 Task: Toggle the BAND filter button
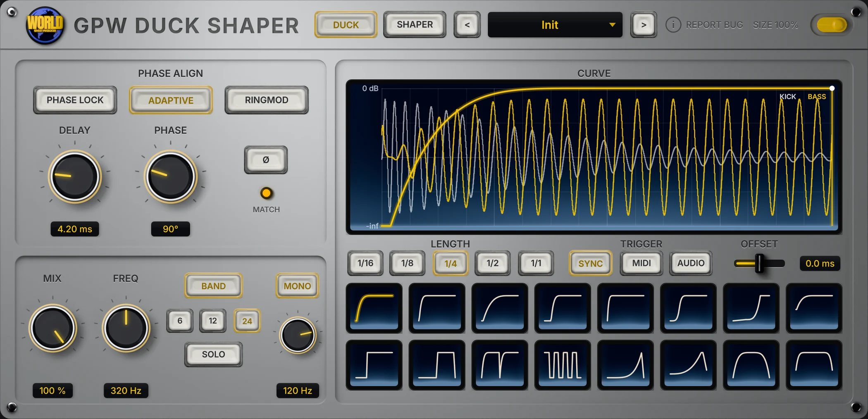[x=213, y=286]
